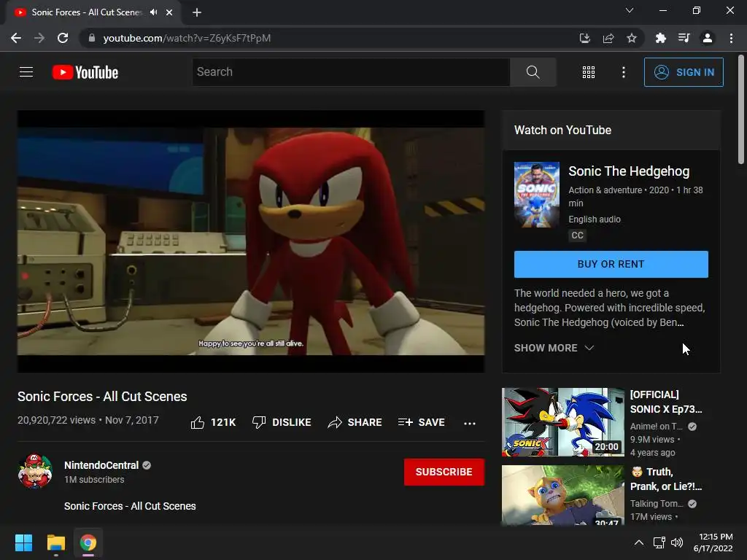Open Sonic The Hedgehog movie poster
Screen dimensions: 747x560
(x=536, y=195)
